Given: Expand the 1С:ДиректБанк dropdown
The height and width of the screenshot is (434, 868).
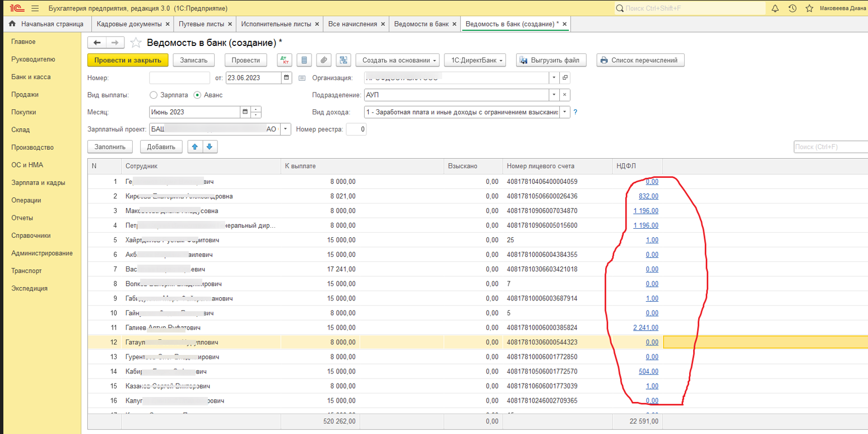Looking at the screenshot, I should [x=475, y=61].
